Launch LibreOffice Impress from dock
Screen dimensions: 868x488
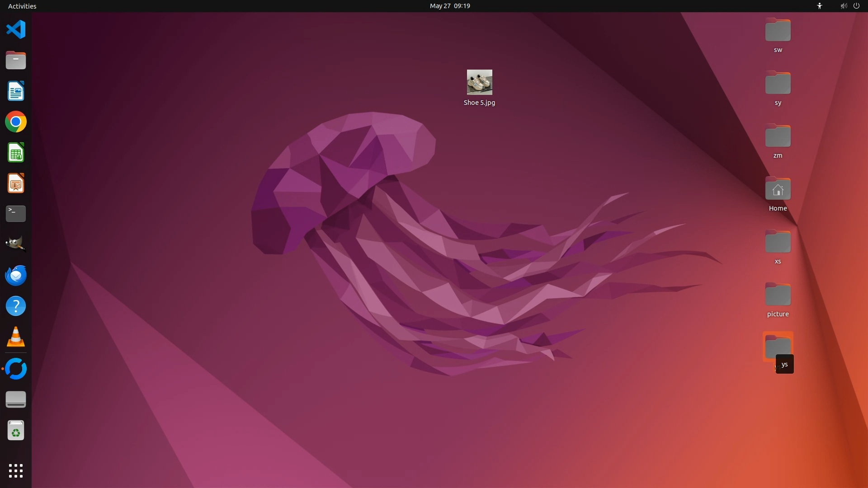tap(16, 183)
